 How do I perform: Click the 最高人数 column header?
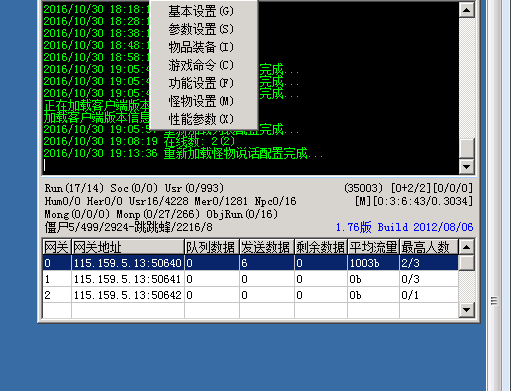[x=429, y=247]
